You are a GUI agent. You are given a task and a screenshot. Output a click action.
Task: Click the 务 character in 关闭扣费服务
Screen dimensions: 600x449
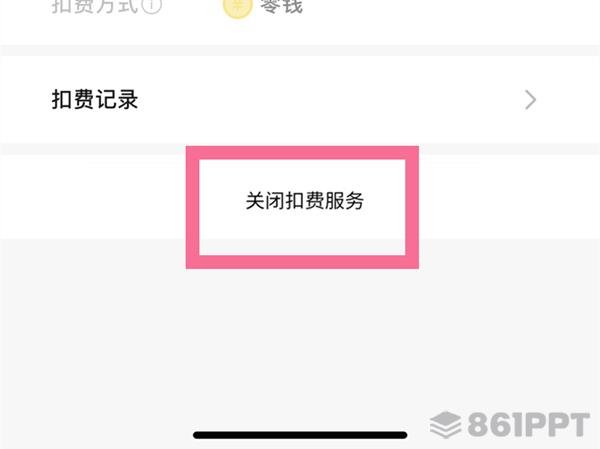(354, 201)
